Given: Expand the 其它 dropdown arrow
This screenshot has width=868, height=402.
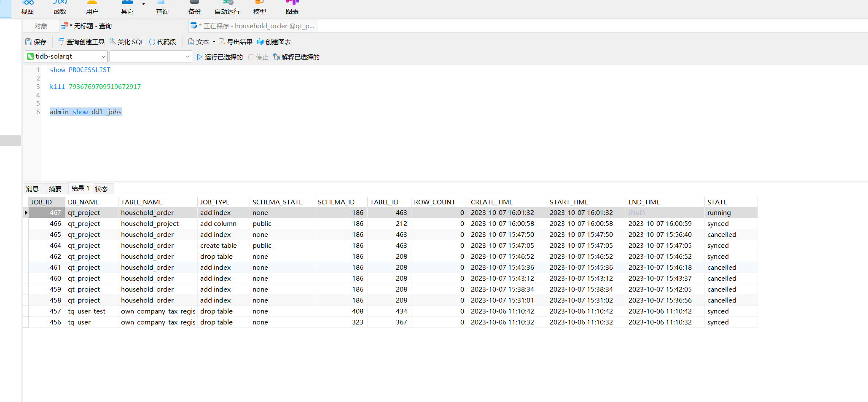Looking at the screenshot, I should pos(144,4).
